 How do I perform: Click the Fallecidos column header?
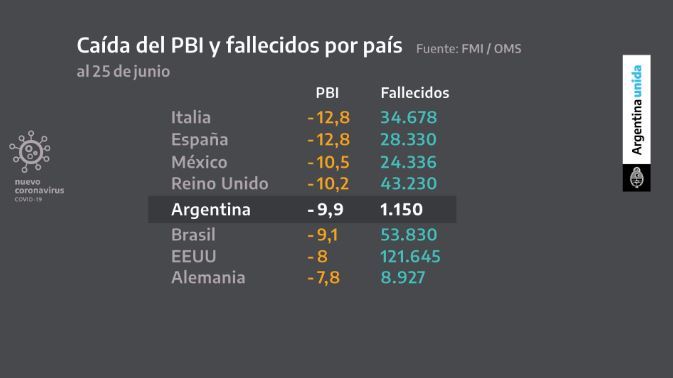415,93
